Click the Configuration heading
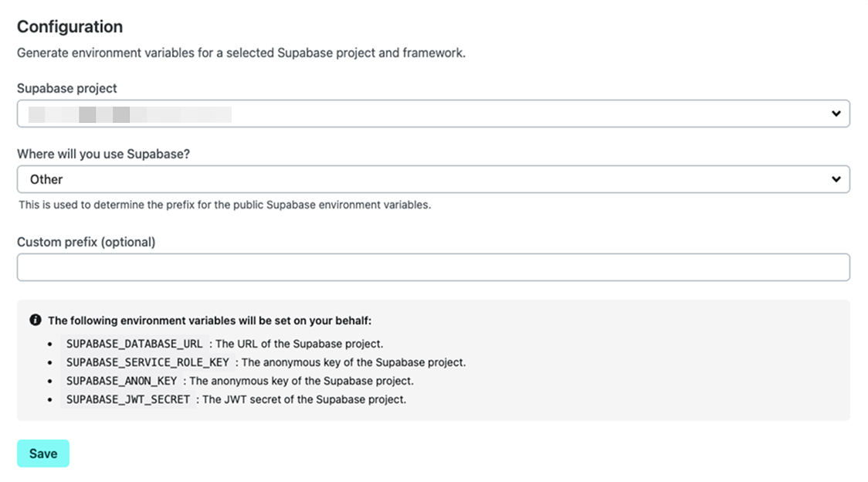The width and height of the screenshot is (868, 482). point(70,26)
